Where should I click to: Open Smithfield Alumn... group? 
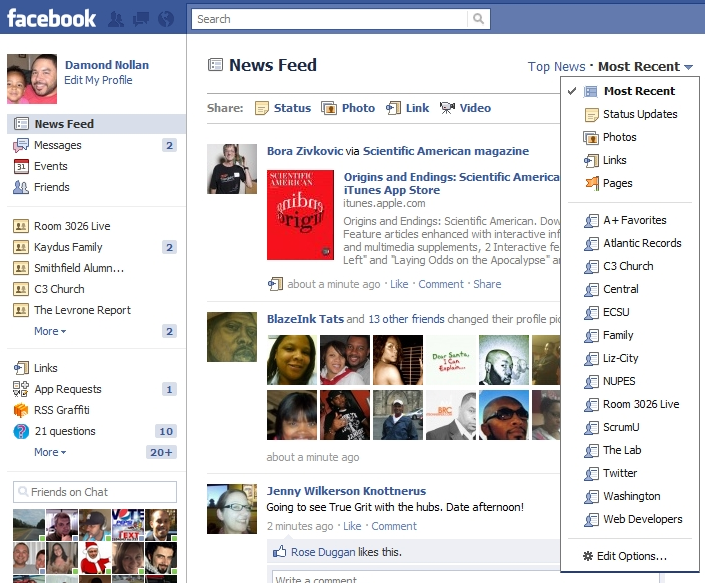(x=79, y=268)
